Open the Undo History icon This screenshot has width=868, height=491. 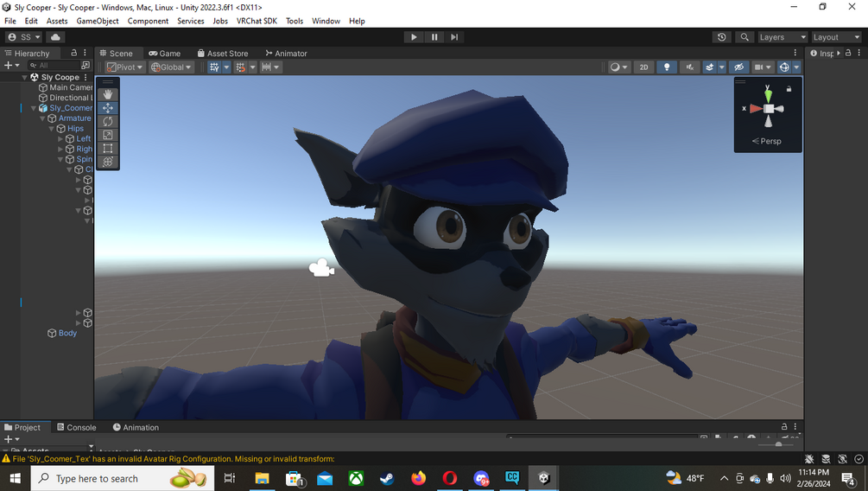pos(721,37)
